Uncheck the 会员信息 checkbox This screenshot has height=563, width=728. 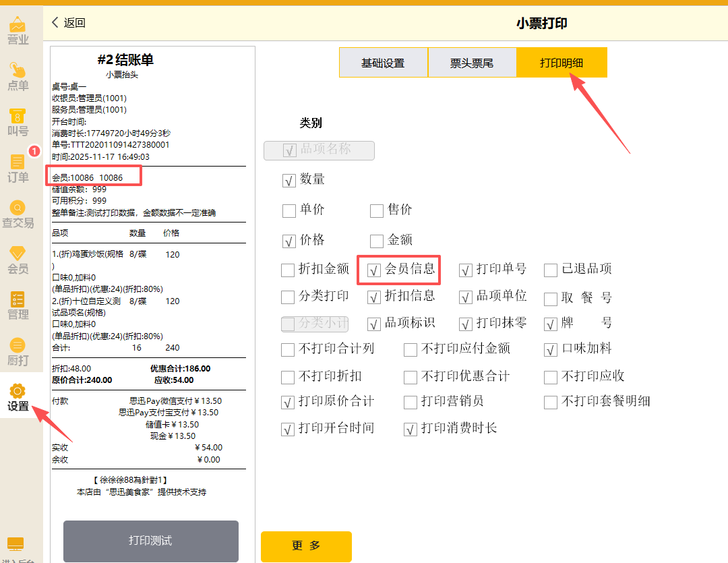click(x=375, y=271)
